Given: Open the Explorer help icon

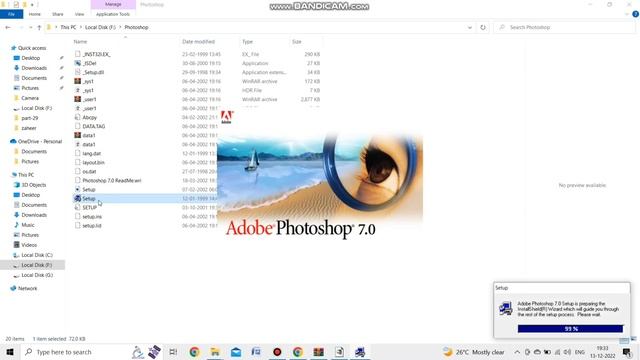Looking at the screenshot, I should click(x=635, y=14).
